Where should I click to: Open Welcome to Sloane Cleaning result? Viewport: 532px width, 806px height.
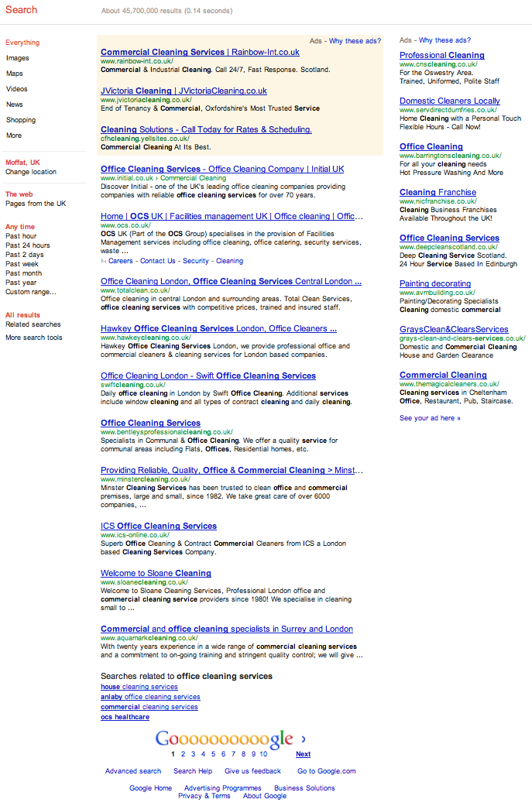pyautogui.click(x=156, y=573)
